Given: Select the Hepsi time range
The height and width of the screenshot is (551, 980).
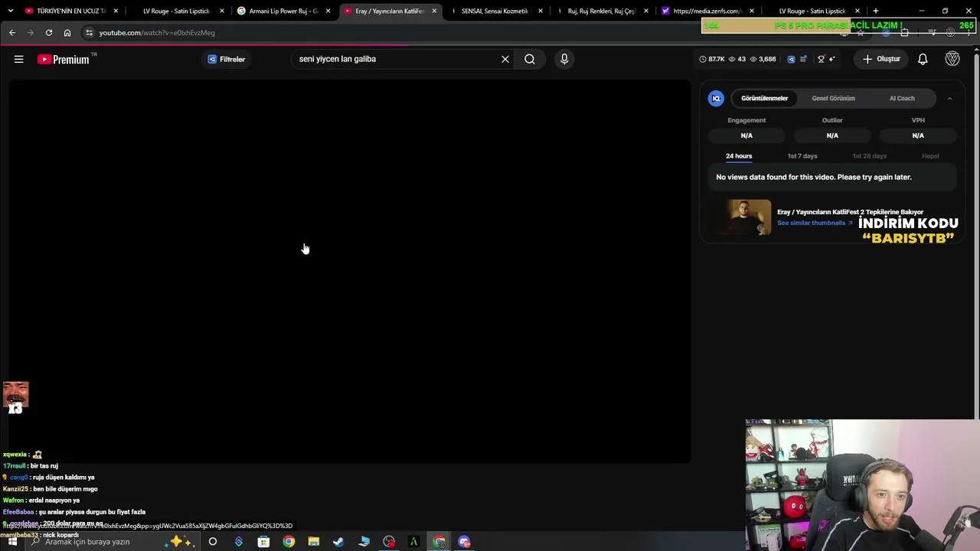Looking at the screenshot, I should [930, 156].
